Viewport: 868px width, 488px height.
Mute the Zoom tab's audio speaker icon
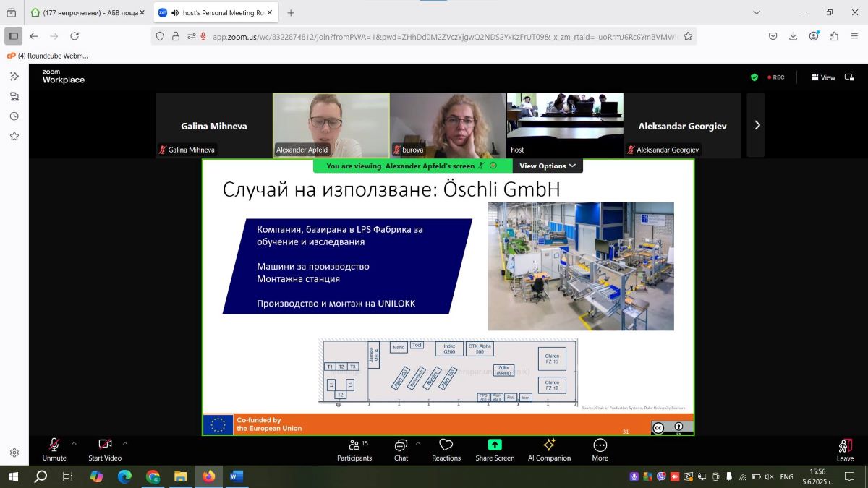175,12
